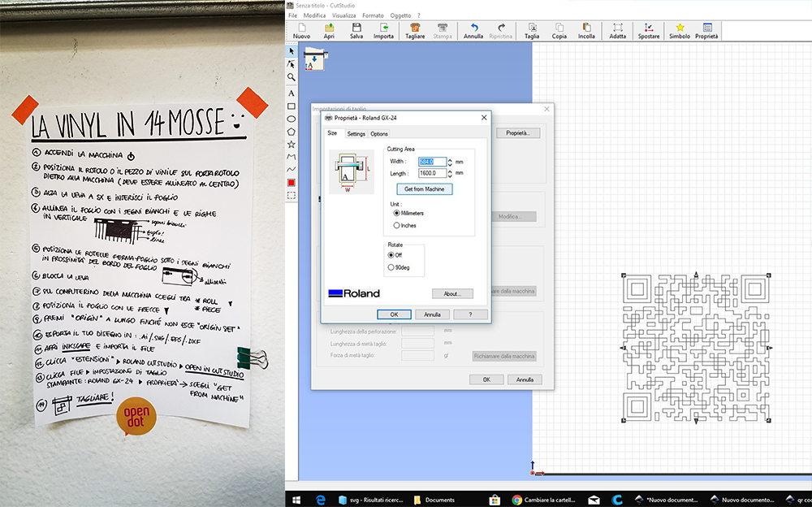Switch to the Options tab
812x507 pixels.
(379, 134)
